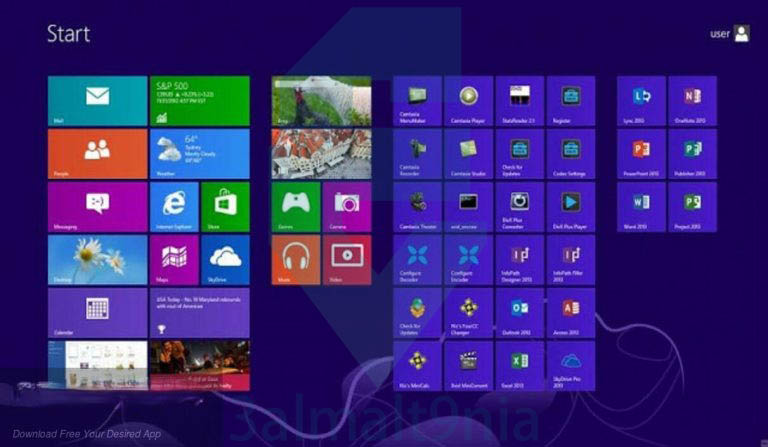Open the Mail tile

[x=97, y=101]
